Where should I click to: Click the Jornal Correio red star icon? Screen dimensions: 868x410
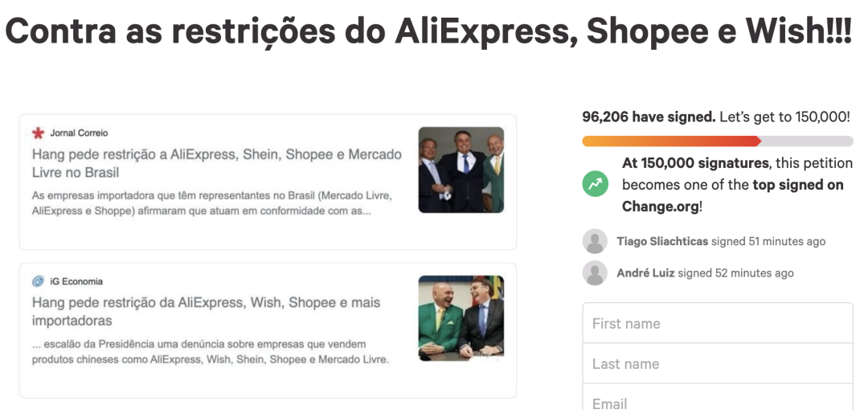point(38,133)
